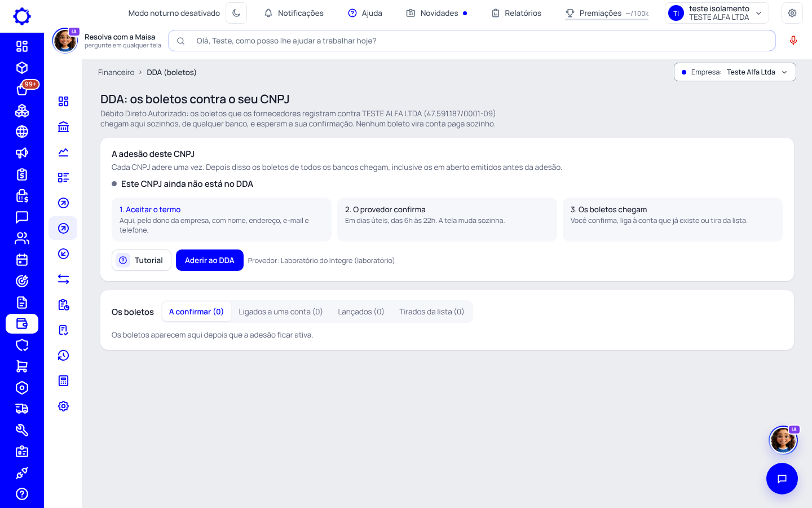Click the Maisa assistant search field
The width and height of the screenshot is (812, 508).
[x=472, y=41]
